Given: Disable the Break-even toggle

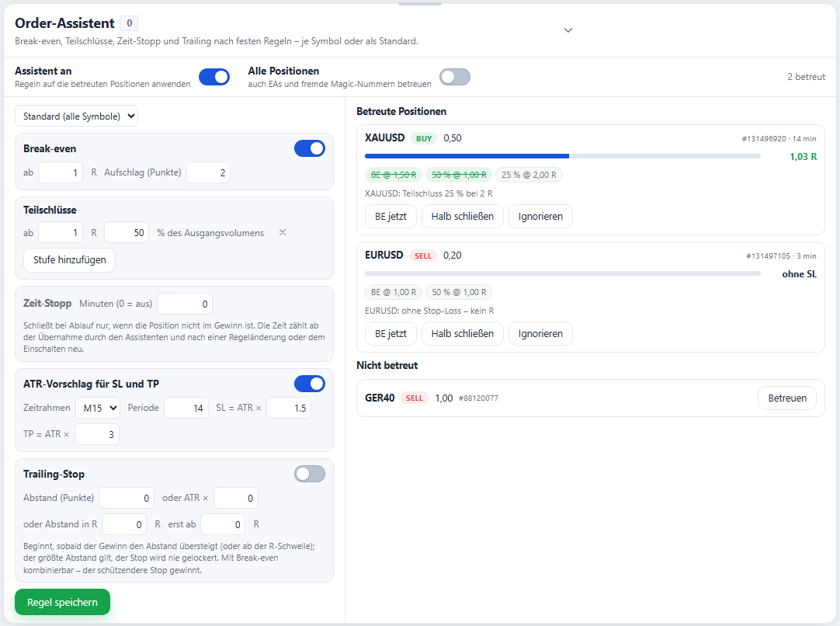Looking at the screenshot, I should [310, 148].
